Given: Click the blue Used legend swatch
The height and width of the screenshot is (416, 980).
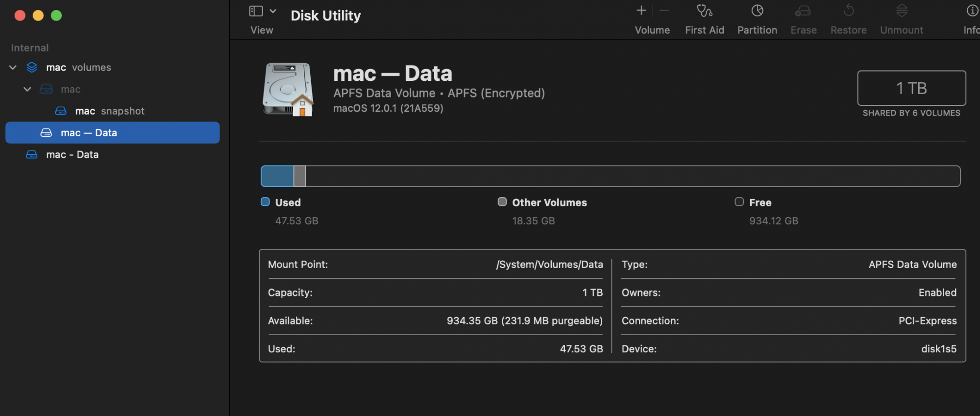Looking at the screenshot, I should (x=265, y=202).
